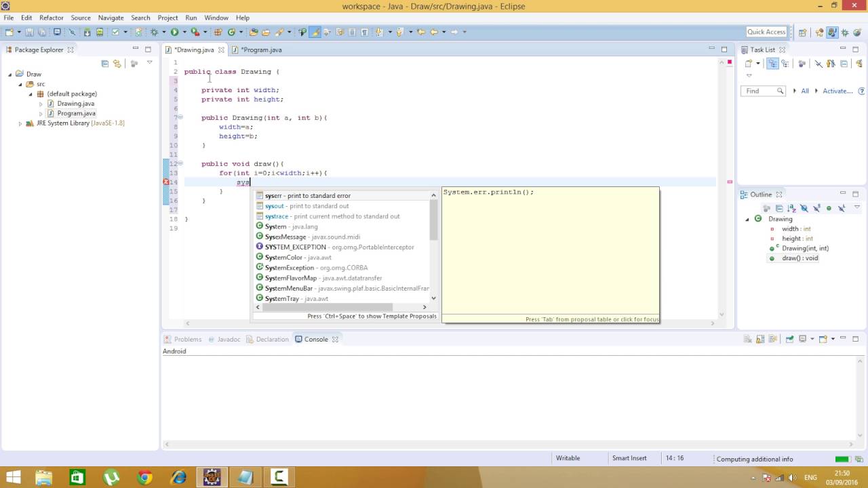This screenshot has width=868, height=488.
Task: Collapse the src folder node
Action: (20, 85)
